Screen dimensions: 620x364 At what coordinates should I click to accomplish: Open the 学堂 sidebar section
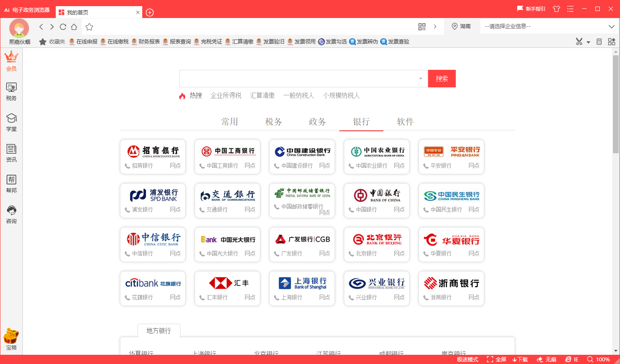click(11, 123)
